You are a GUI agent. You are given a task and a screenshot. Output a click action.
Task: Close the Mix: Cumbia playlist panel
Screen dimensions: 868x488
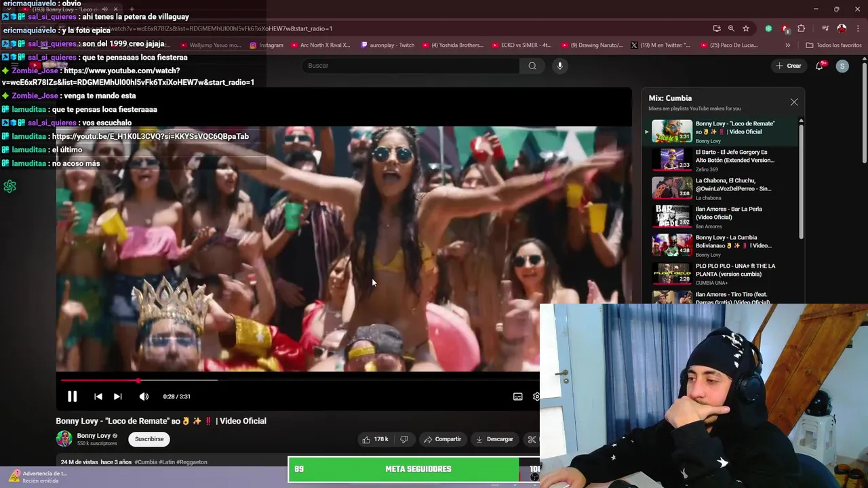click(x=794, y=102)
